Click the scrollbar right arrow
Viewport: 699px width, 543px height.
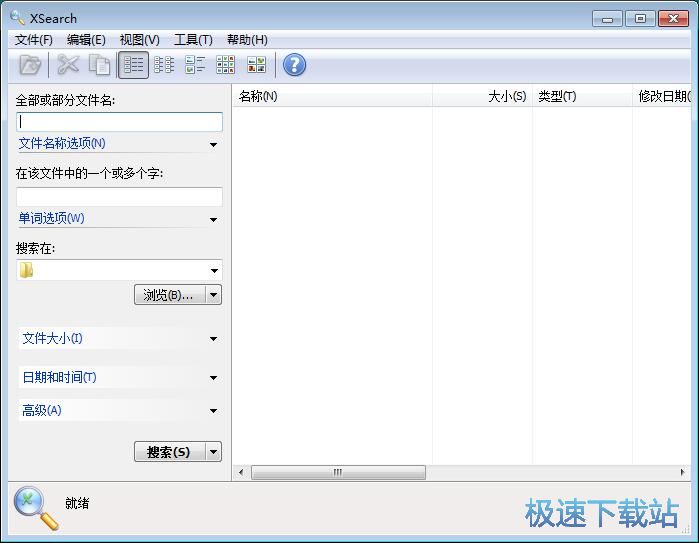tap(682, 472)
